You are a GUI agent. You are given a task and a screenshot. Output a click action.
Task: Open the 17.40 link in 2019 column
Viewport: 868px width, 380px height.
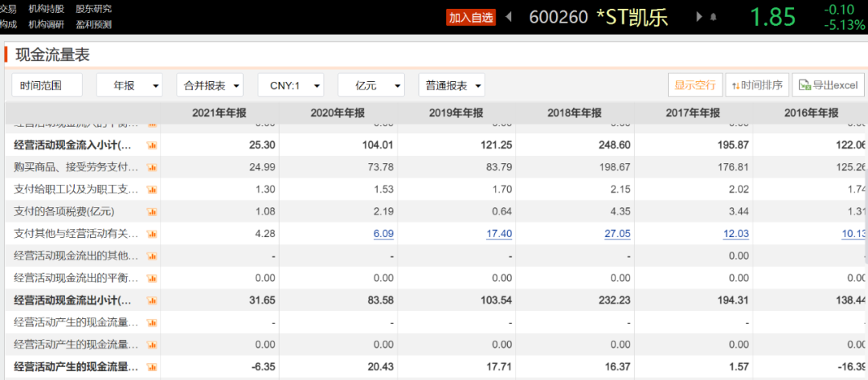click(x=498, y=234)
